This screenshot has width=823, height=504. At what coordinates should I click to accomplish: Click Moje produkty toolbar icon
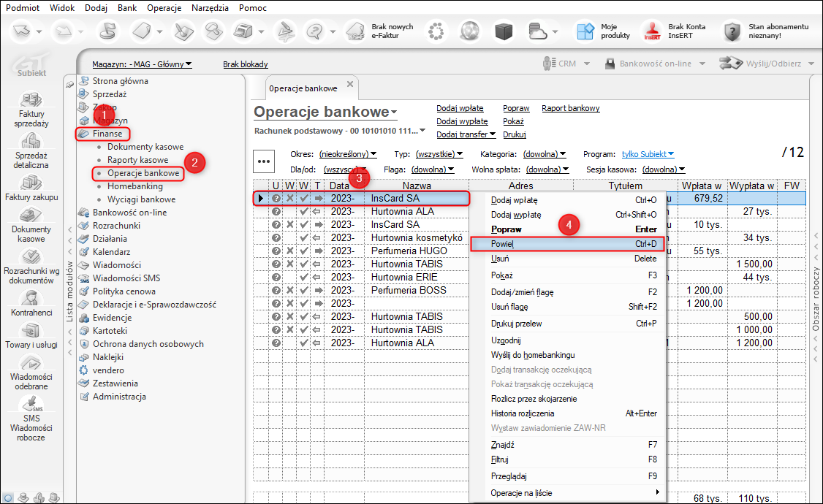pyautogui.click(x=585, y=31)
